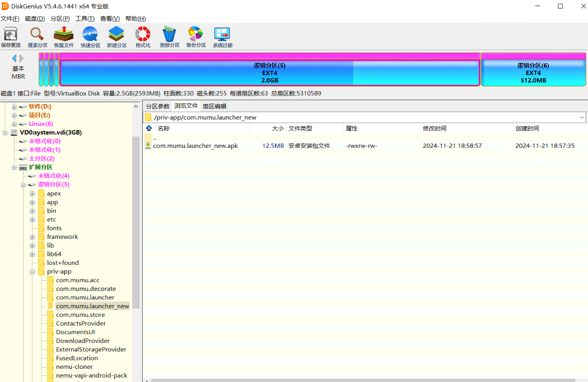Expand the apex folder node
The width and height of the screenshot is (588, 382).
coord(32,193)
